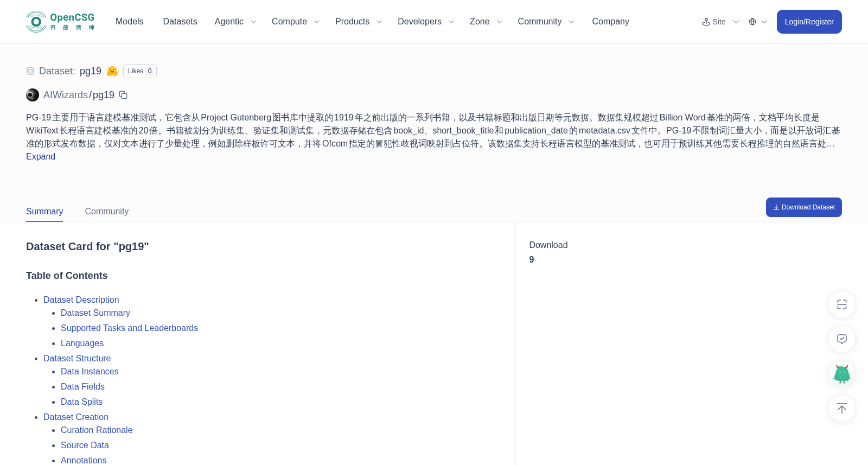868x465 pixels.
Task: Go to Data Instances section
Action: tap(90, 372)
